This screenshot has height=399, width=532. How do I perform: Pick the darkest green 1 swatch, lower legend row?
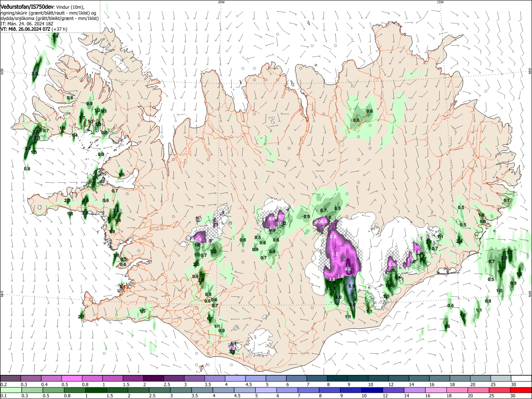96,390
